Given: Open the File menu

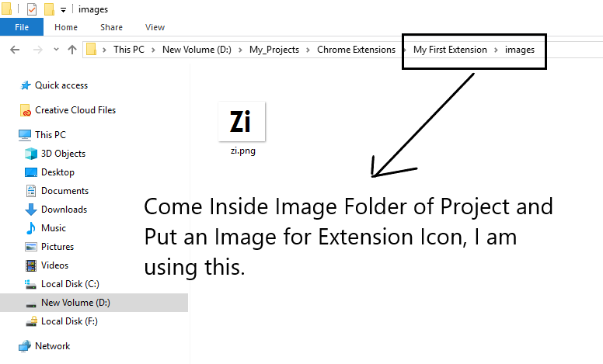Looking at the screenshot, I should (22, 27).
